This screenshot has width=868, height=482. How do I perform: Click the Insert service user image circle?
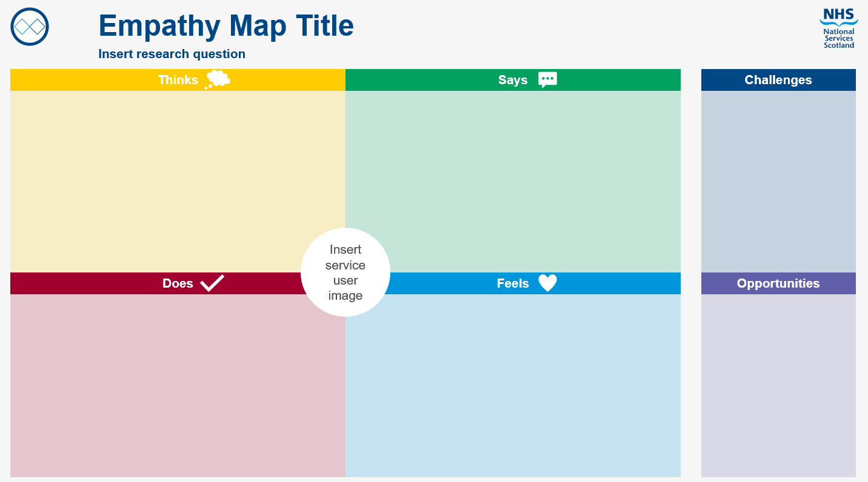pyautogui.click(x=346, y=272)
